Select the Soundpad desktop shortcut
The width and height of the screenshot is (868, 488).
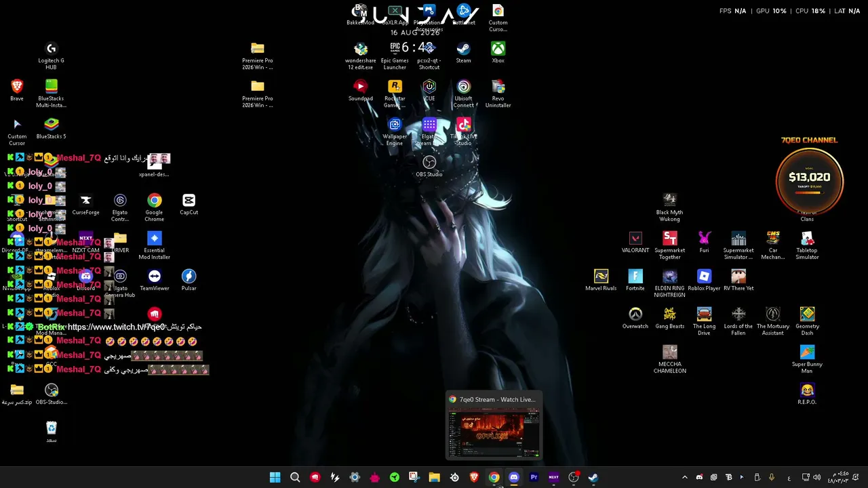point(360,90)
